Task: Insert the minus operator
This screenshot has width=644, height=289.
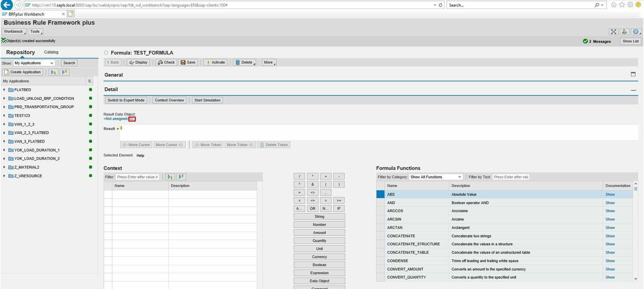Action: click(x=339, y=177)
